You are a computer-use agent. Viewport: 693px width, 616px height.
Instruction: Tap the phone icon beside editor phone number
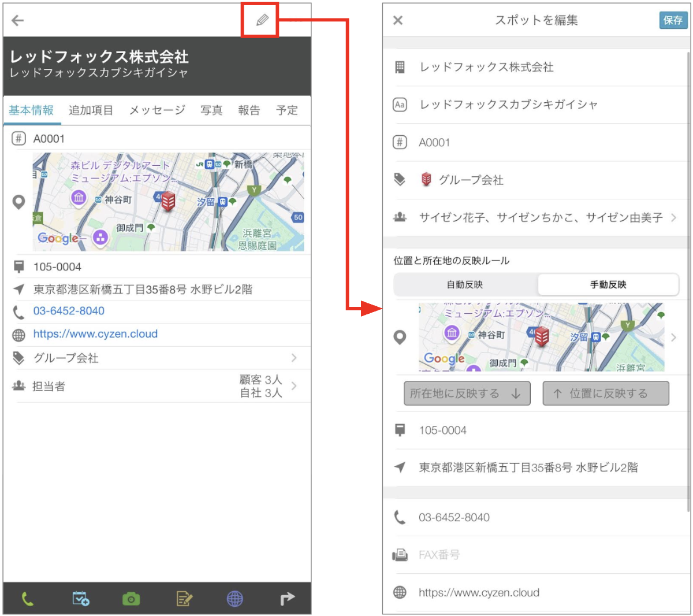400,517
